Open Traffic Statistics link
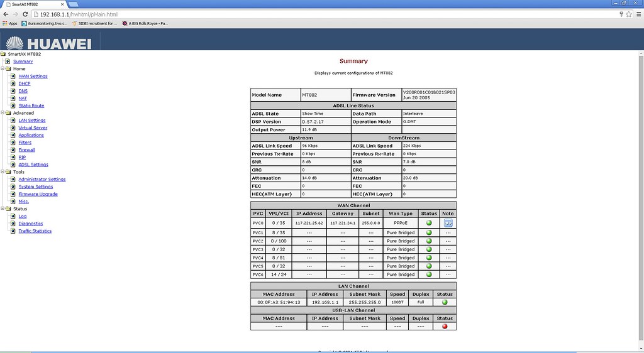Viewport: 644px width, 353px height. click(35, 231)
